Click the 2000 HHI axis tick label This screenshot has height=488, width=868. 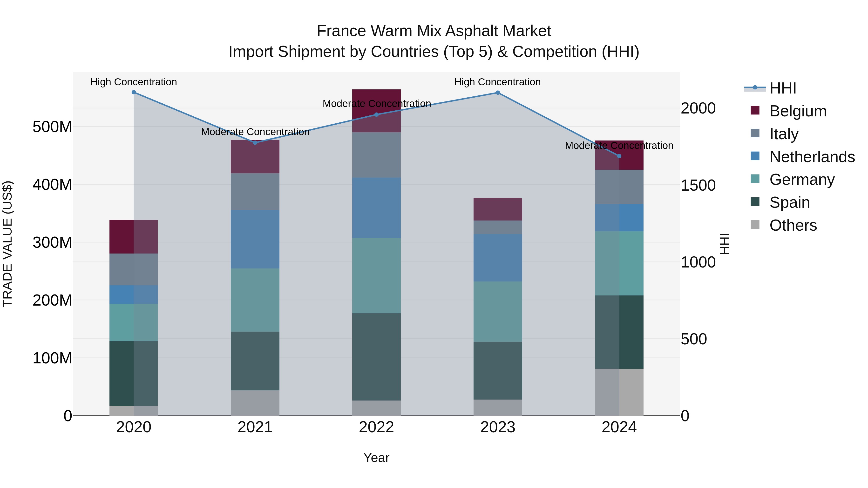[x=698, y=108]
